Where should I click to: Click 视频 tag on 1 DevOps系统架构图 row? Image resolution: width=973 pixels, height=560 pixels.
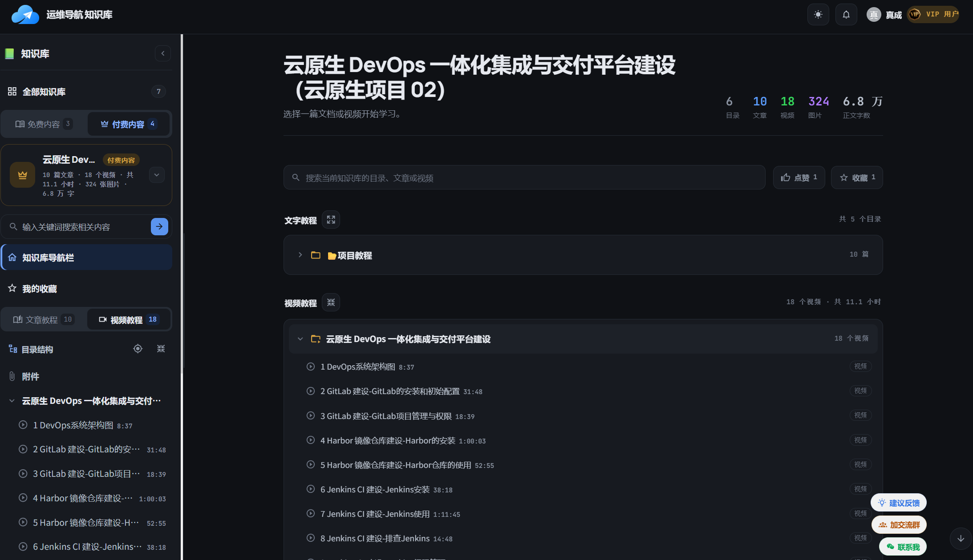860,366
